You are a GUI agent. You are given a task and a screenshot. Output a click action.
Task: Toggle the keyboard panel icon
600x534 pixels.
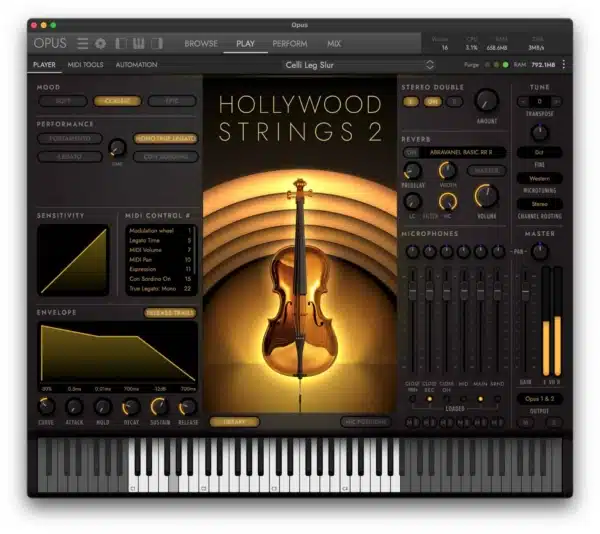(139, 44)
